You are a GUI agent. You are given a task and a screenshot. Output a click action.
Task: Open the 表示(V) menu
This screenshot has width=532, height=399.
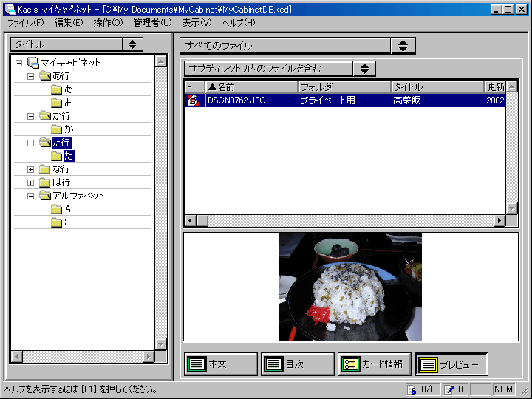(197, 23)
